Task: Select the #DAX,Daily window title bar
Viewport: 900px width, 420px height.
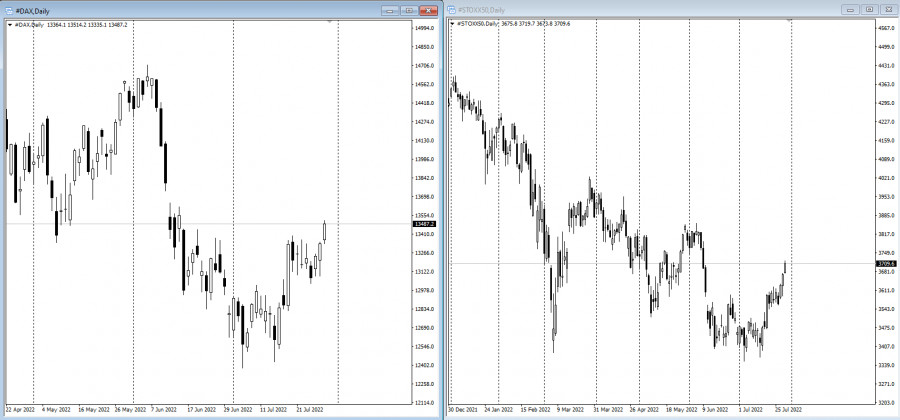Action: pyautogui.click(x=200, y=9)
